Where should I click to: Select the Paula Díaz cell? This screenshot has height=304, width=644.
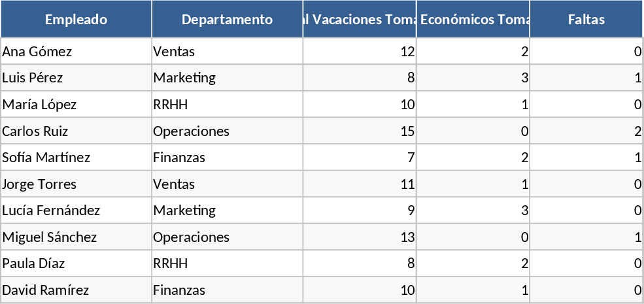(76, 263)
